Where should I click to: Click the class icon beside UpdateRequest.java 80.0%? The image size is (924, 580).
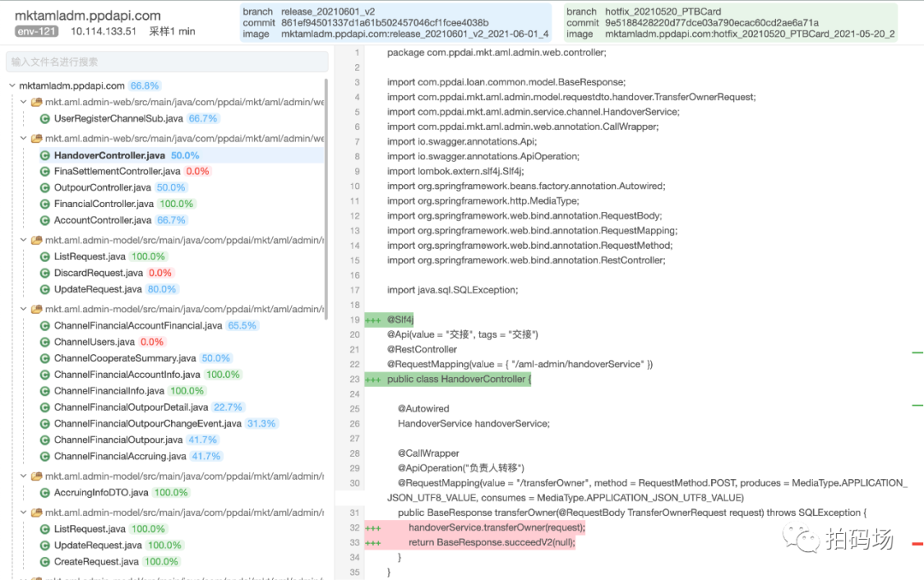click(x=44, y=289)
